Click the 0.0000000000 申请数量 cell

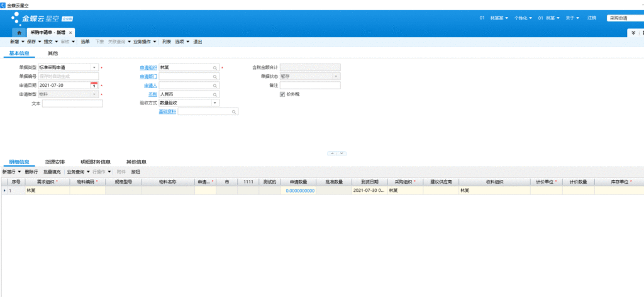[299, 191]
